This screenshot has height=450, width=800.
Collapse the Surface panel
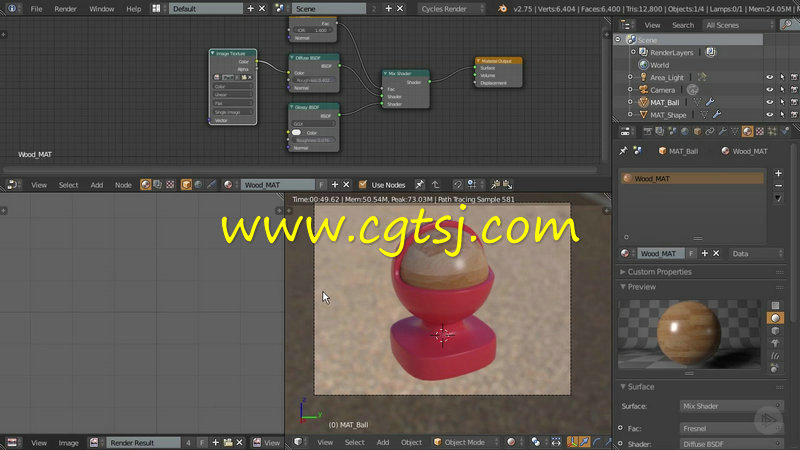[x=623, y=387]
